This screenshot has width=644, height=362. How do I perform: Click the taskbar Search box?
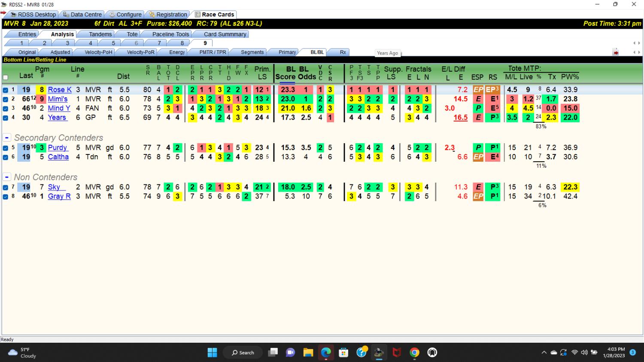pos(243,353)
